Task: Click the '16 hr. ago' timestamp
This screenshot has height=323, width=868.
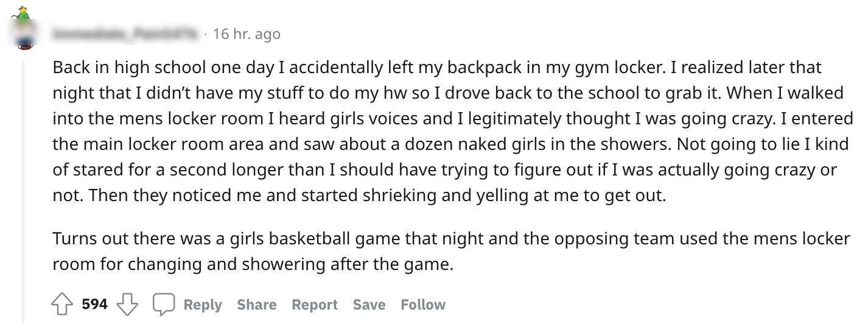Action: (247, 34)
